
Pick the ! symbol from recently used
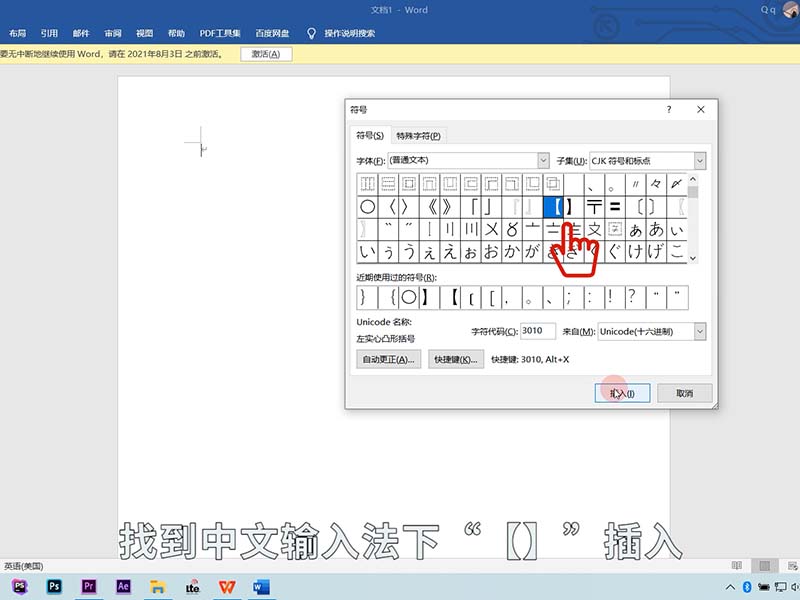point(615,297)
